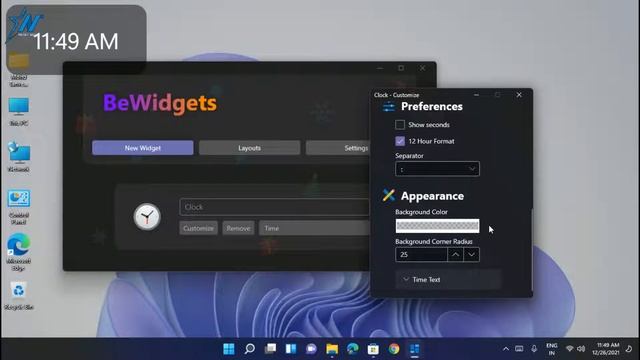Open File Explorer from the taskbar
Viewport: 640px width, 360px height.
[332, 349]
